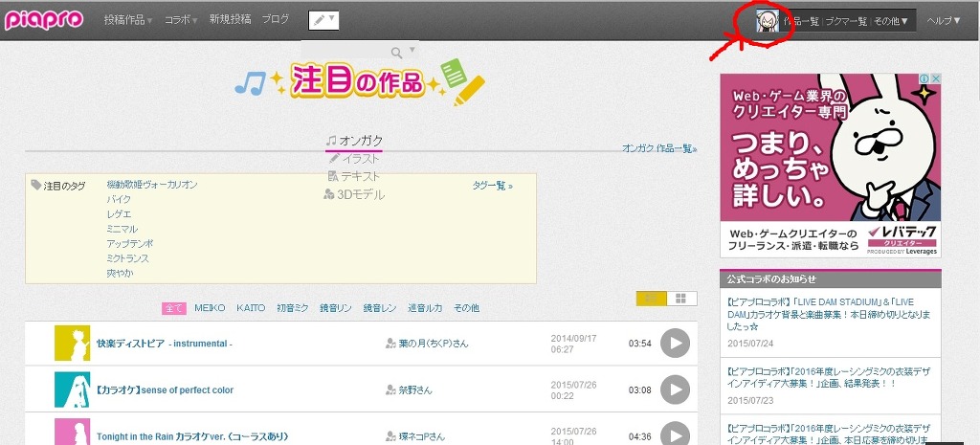Open teal thumbnail of sense of perfect color
Image resolution: width=980 pixels, height=445 pixels.
click(x=72, y=389)
